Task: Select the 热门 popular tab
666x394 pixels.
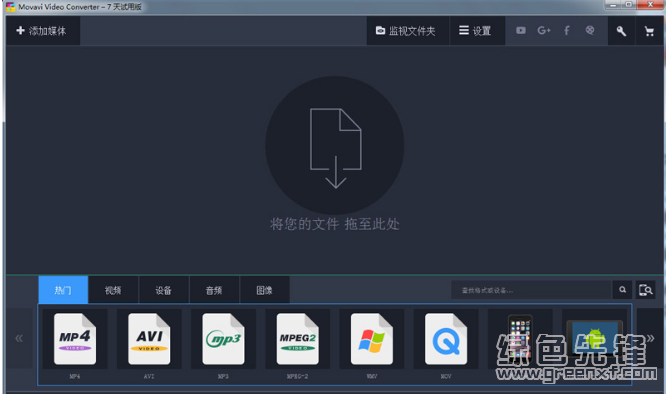Action: tap(63, 290)
